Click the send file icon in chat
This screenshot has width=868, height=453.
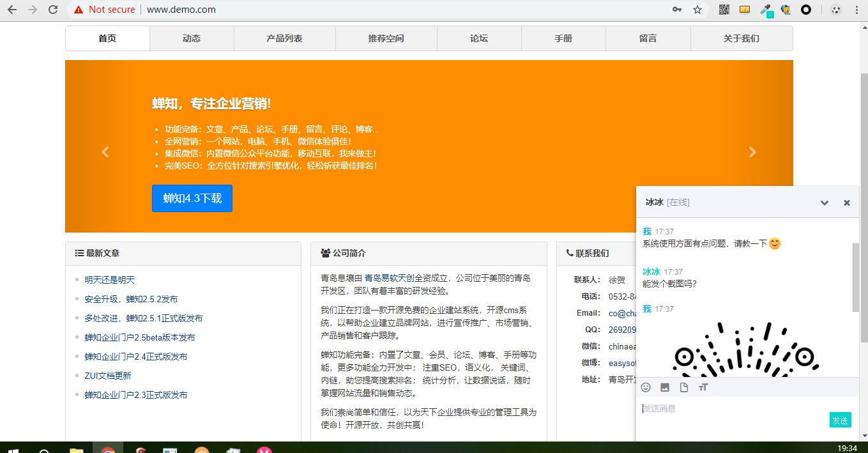click(684, 387)
